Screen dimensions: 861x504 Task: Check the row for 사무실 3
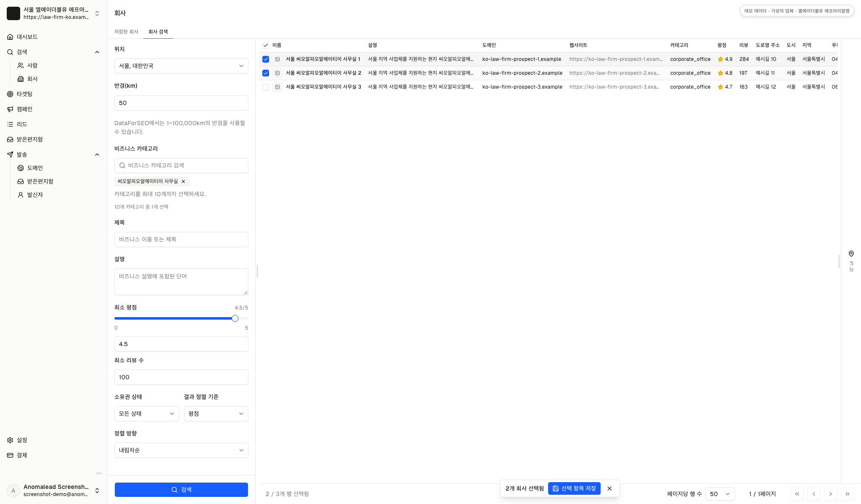(x=266, y=87)
